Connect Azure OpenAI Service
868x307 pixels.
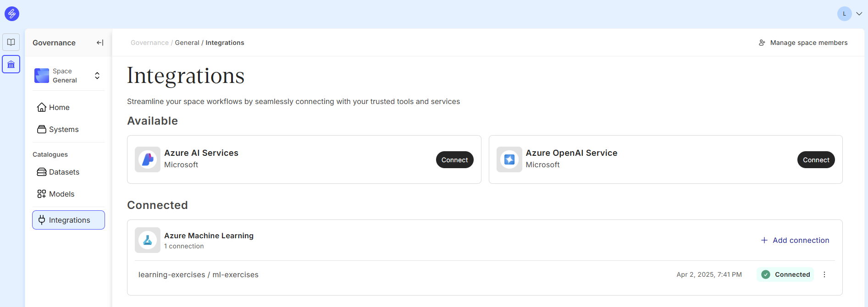[816, 160]
